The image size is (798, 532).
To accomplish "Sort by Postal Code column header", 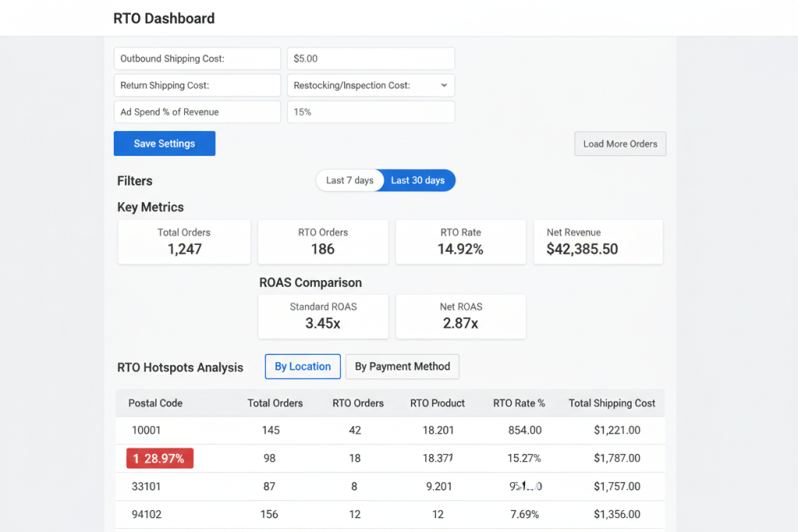I will tap(155, 403).
